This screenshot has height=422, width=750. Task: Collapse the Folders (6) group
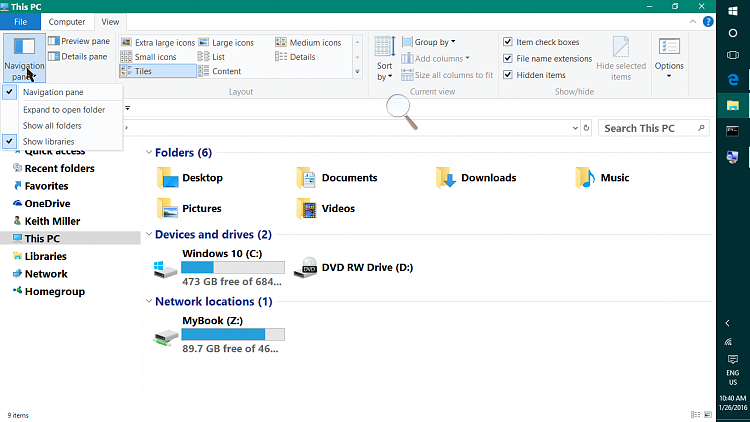pos(149,153)
